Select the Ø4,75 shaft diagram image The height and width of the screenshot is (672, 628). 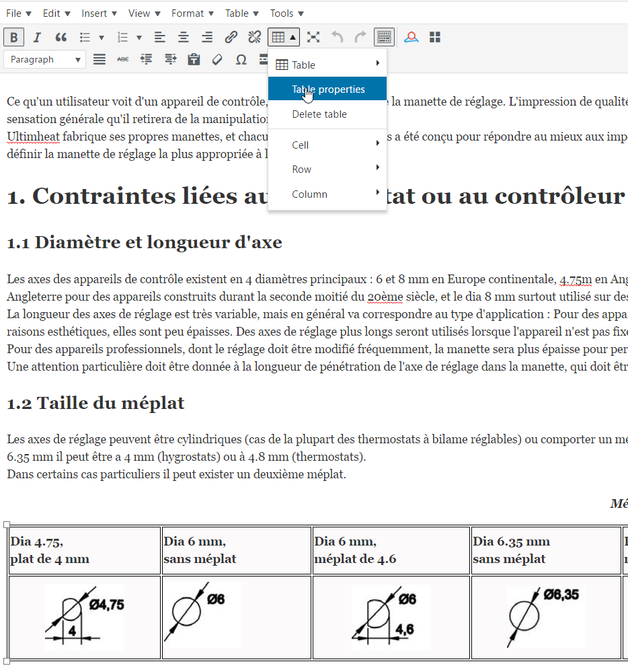coord(85,617)
